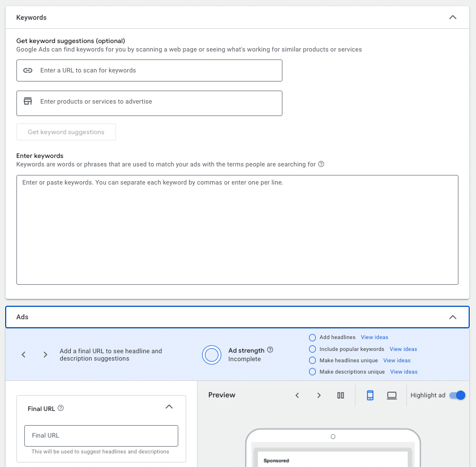Click Get keyword suggestions (optional) heading
476x467 pixels.
pos(71,41)
